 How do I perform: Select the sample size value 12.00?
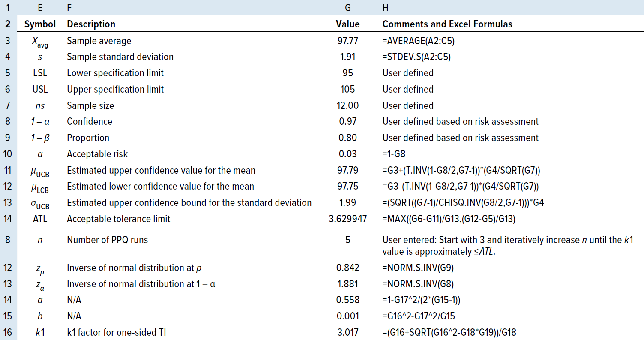tap(347, 105)
